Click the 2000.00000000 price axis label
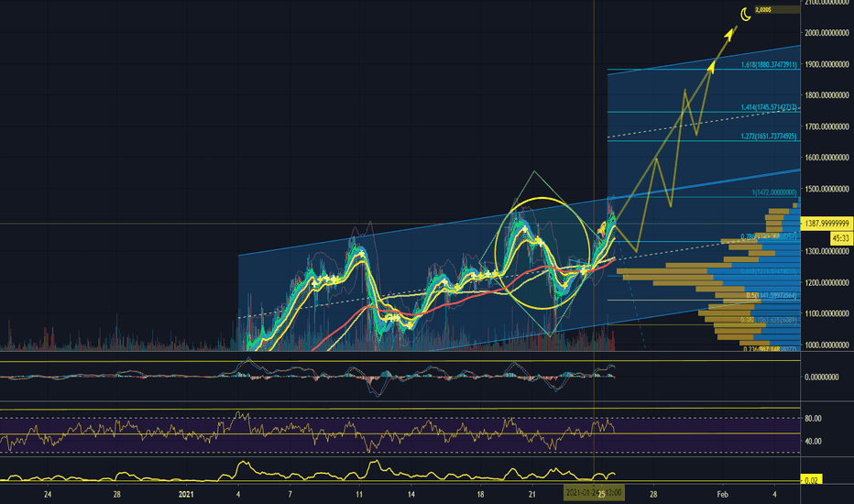854x504 pixels. coord(827,33)
